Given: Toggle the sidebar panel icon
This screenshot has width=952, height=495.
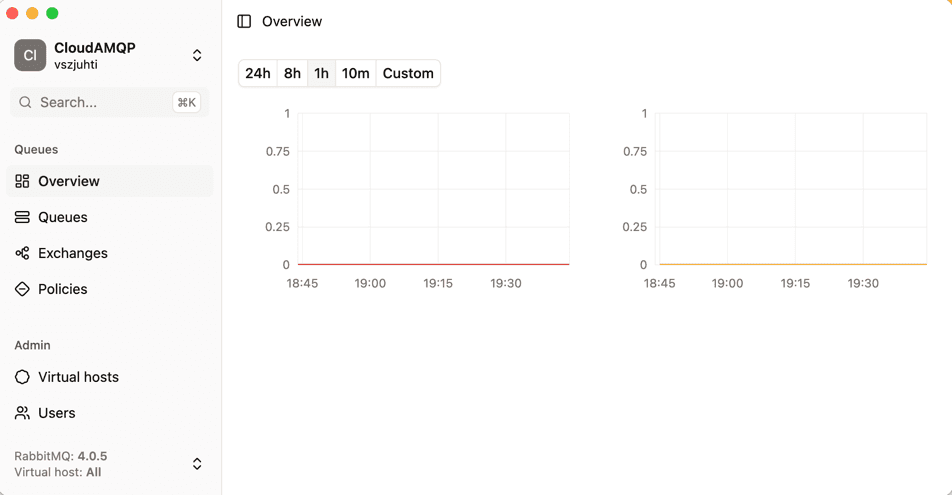Looking at the screenshot, I should [244, 21].
